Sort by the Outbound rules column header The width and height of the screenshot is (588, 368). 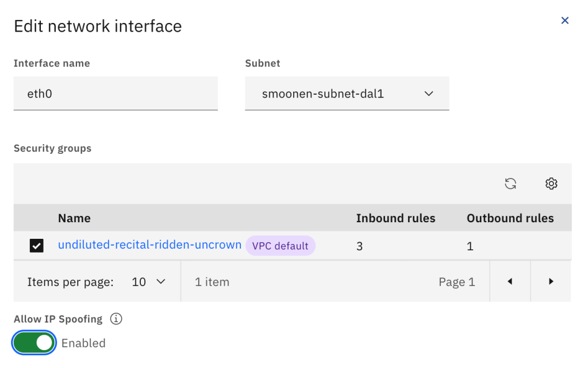510,218
